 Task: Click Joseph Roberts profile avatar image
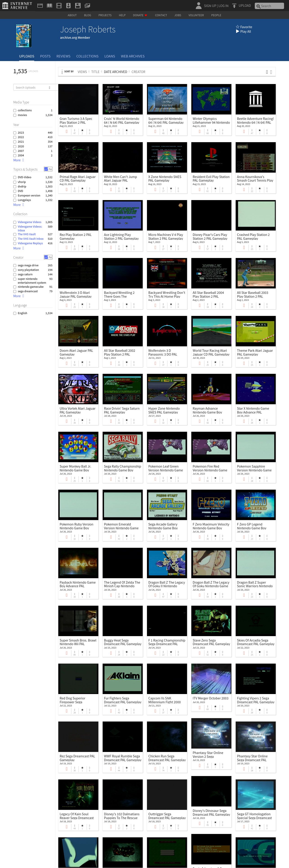[24, 36]
